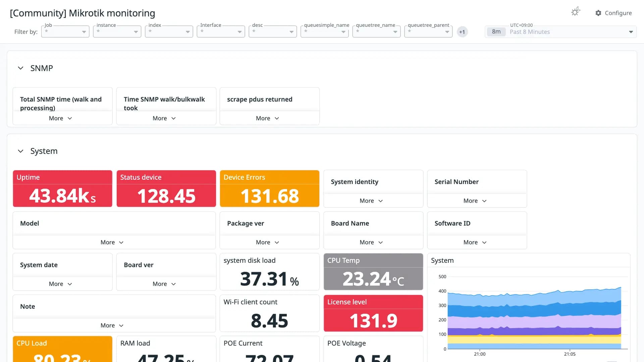Expand More under Package ver
This screenshot has width=644, height=362.
pos(267,242)
